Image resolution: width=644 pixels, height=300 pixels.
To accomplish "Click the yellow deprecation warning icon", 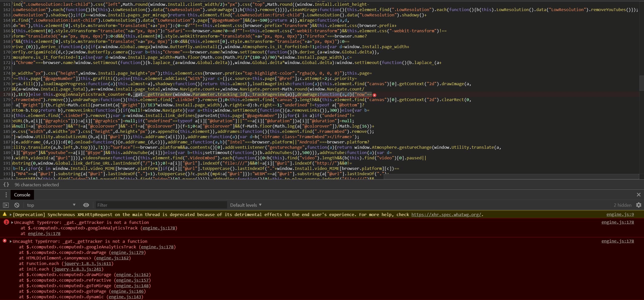I will point(5,214).
